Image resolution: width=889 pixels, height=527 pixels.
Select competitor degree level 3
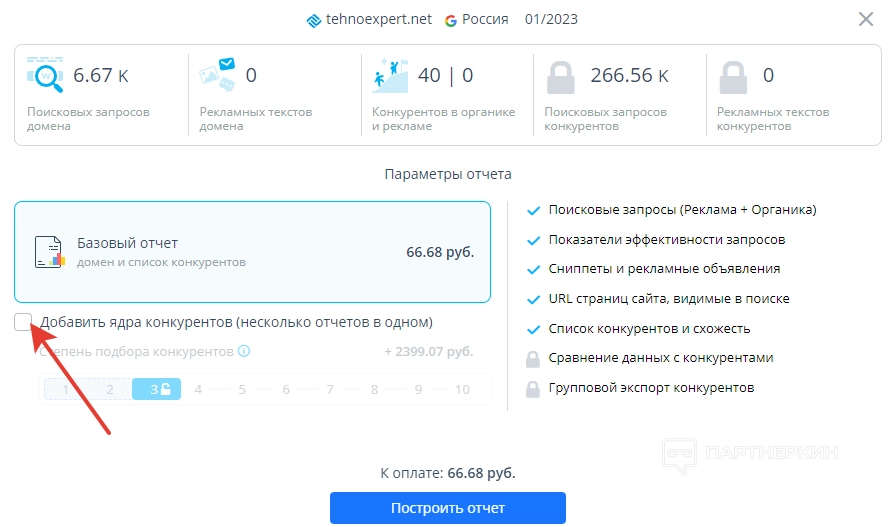(156, 389)
